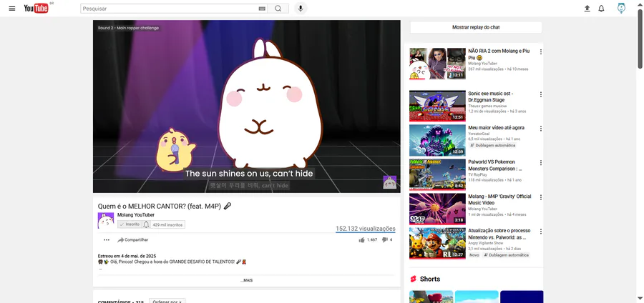The width and height of the screenshot is (644, 303).
Task: Open Palworld VS Pokemon Monsters title
Action: coord(495,165)
